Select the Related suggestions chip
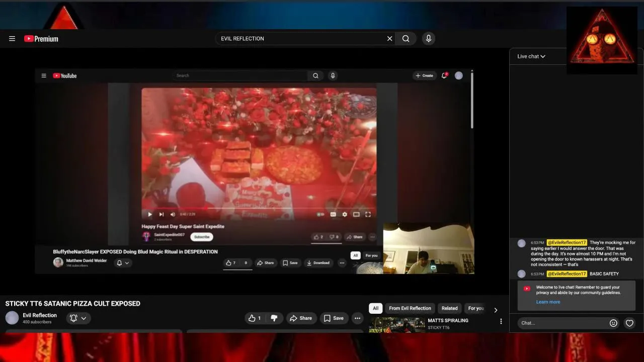The height and width of the screenshot is (362, 644). tap(450, 308)
